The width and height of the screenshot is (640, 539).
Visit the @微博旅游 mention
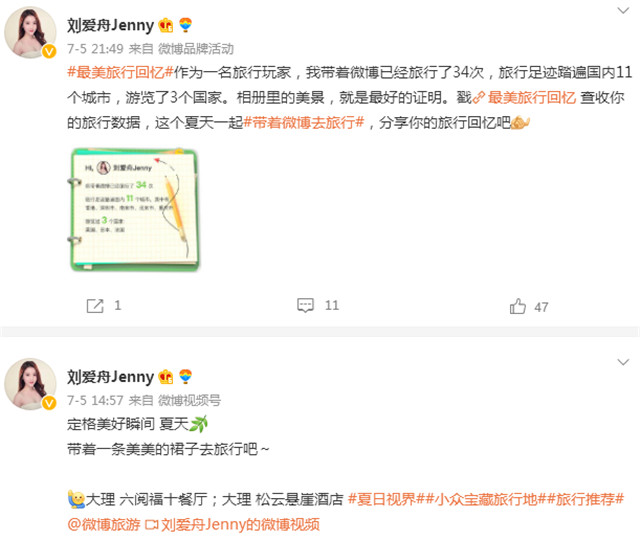click(104, 524)
